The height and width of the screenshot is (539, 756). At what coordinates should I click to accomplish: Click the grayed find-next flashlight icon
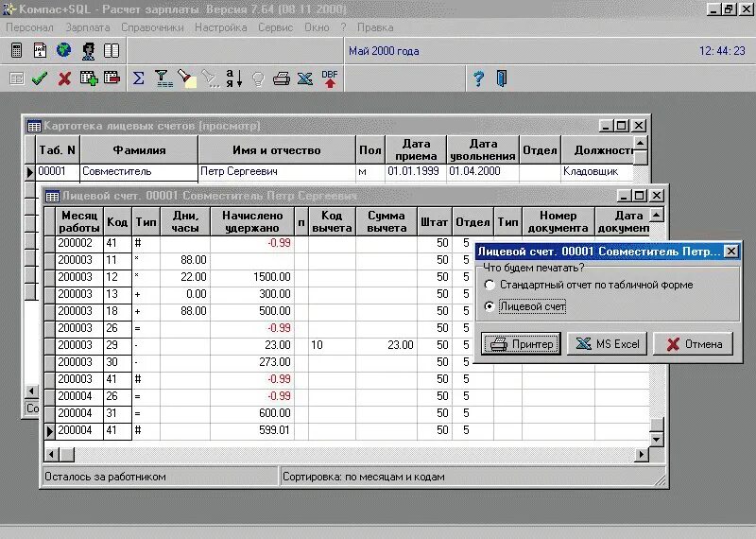(x=211, y=78)
